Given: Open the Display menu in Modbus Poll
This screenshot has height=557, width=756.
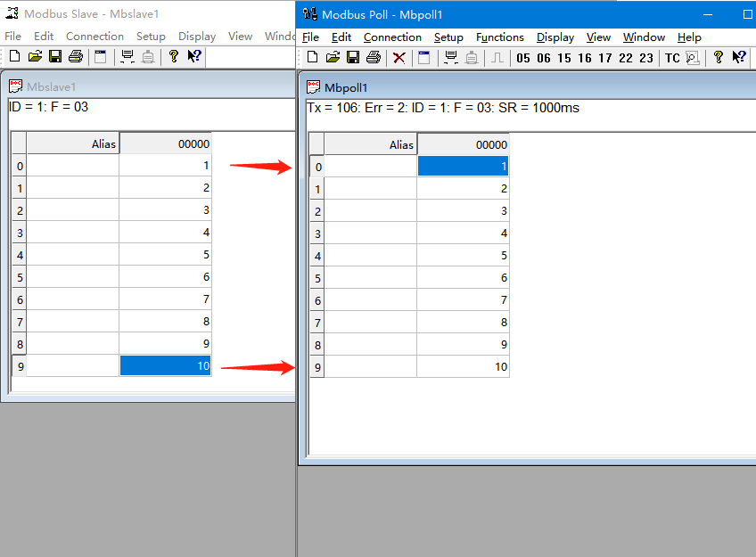Looking at the screenshot, I should click(555, 37).
